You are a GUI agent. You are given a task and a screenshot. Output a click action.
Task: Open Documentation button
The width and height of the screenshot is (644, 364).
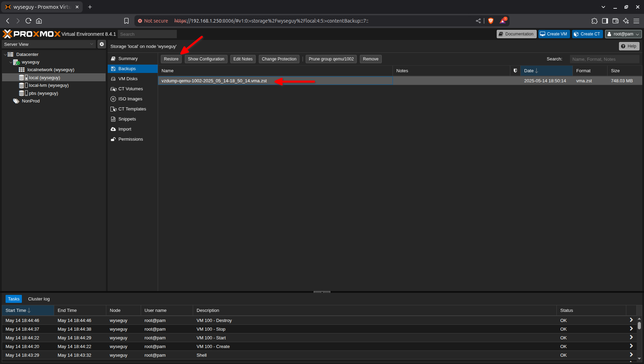pos(517,34)
